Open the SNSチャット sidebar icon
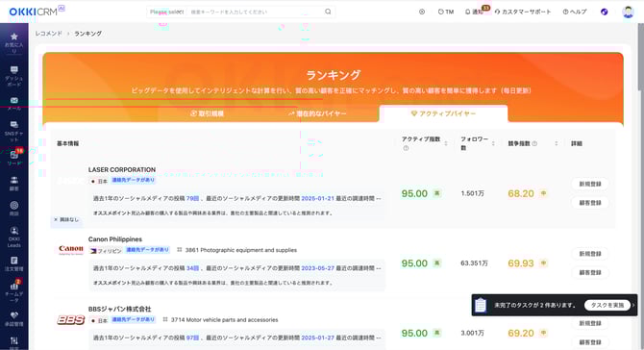The width and height of the screenshot is (644, 350). coord(14,131)
